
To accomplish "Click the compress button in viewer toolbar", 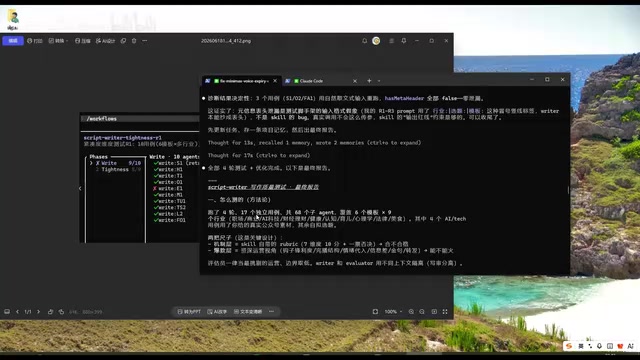I will [82, 41].
